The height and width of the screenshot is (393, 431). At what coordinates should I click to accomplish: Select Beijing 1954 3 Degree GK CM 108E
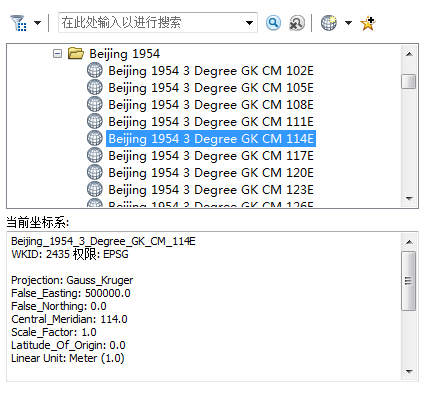tap(211, 105)
